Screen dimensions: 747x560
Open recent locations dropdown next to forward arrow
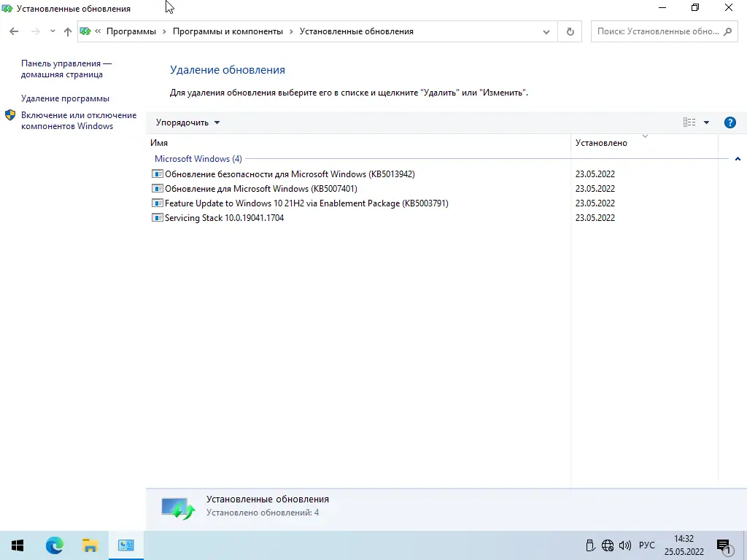click(x=53, y=31)
